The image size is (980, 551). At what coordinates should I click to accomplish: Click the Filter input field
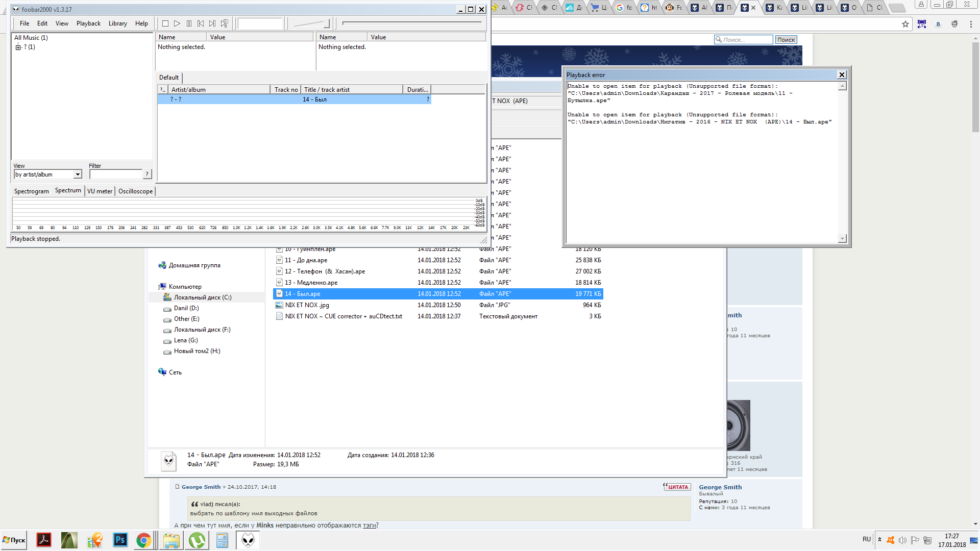click(x=116, y=174)
